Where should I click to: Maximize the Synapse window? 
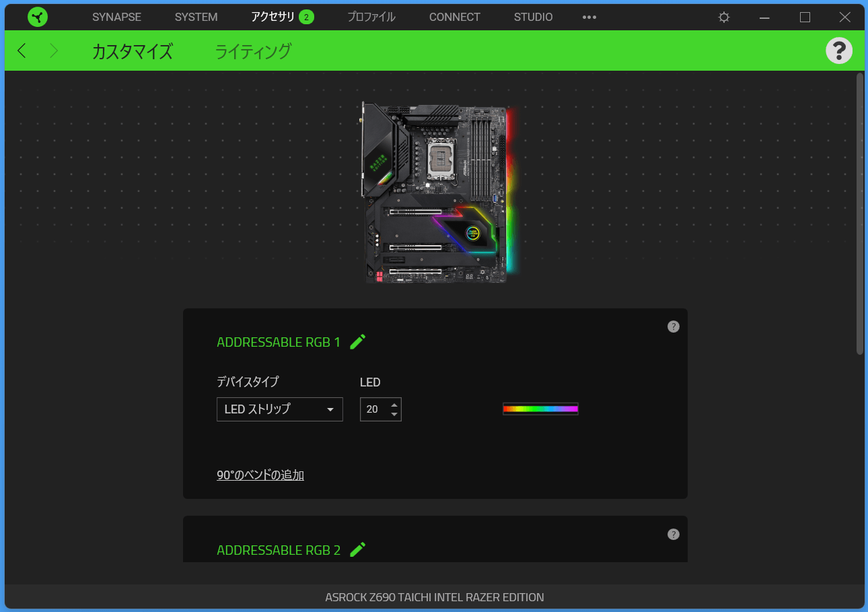tap(805, 18)
